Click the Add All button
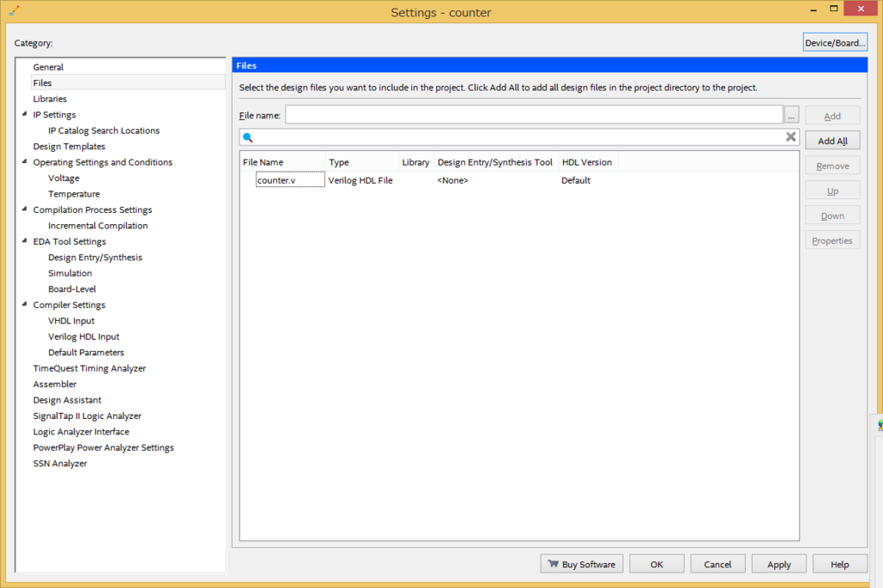883x588 pixels. (832, 141)
